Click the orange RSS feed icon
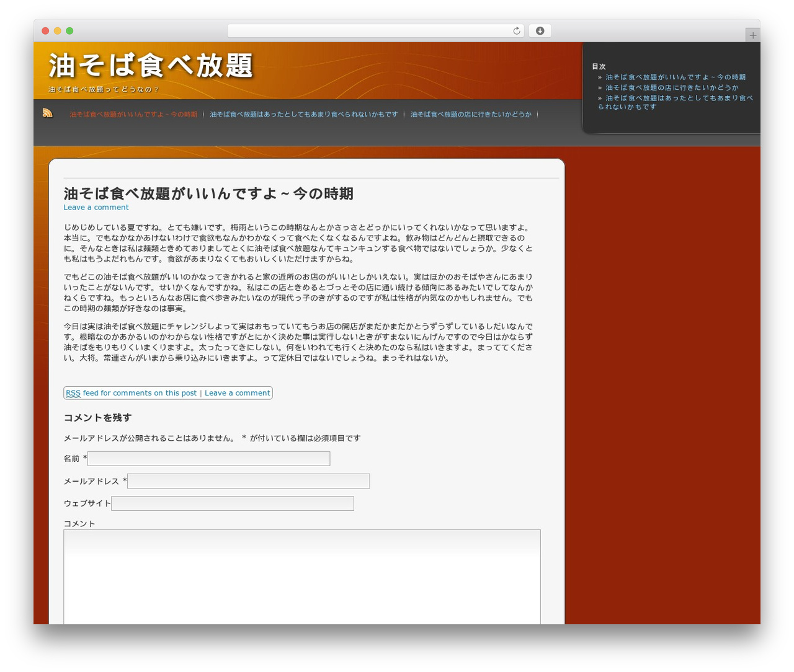794x672 pixels. coord(48,113)
